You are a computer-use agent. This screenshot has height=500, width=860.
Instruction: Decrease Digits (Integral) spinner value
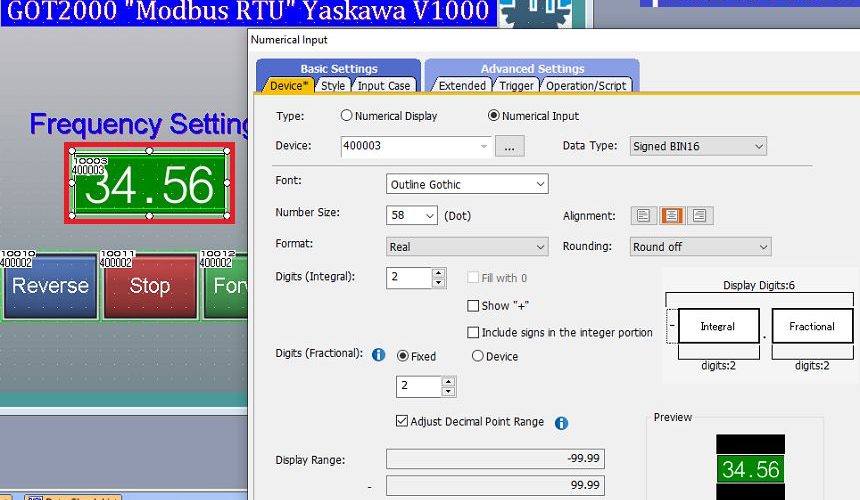coord(438,283)
